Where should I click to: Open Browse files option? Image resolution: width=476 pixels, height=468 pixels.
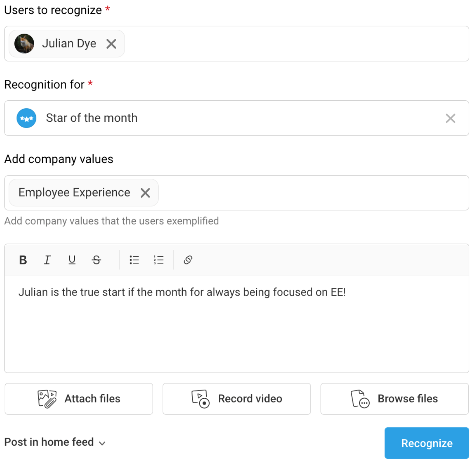pos(394,399)
